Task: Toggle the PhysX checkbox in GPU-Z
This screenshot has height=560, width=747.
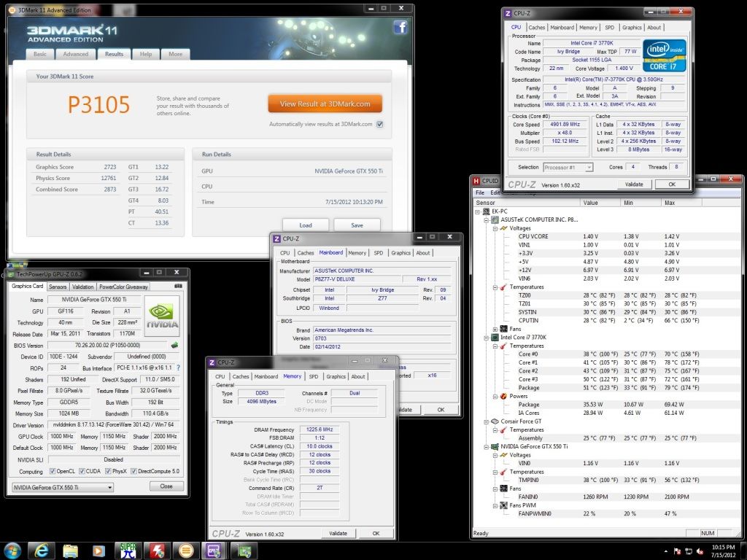Action: (x=108, y=471)
